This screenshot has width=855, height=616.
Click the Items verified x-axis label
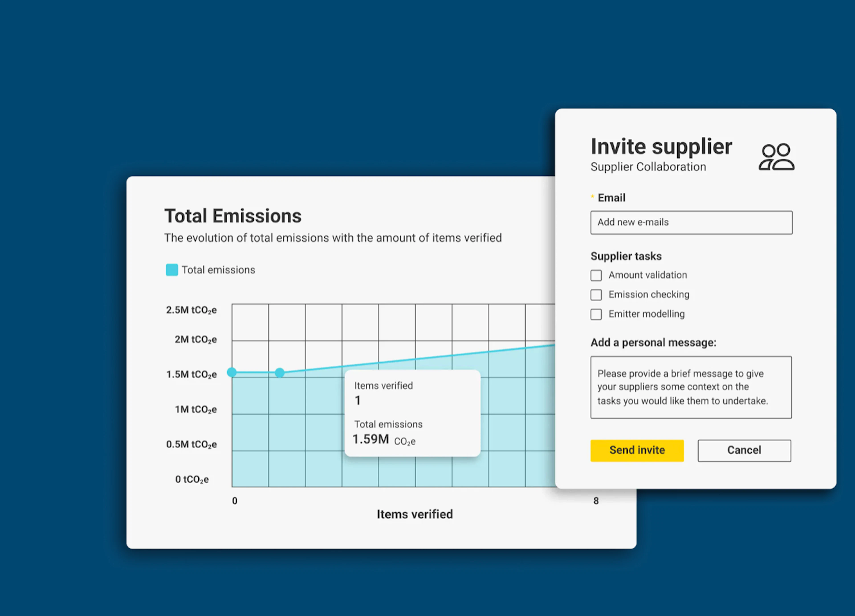click(x=415, y=514)
